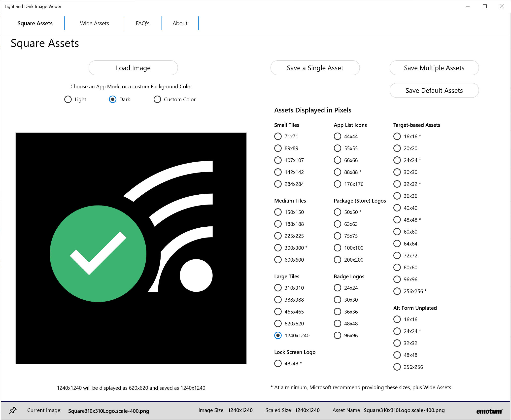
Task: Click the pin icon in status bar
Action: [13, 410]
